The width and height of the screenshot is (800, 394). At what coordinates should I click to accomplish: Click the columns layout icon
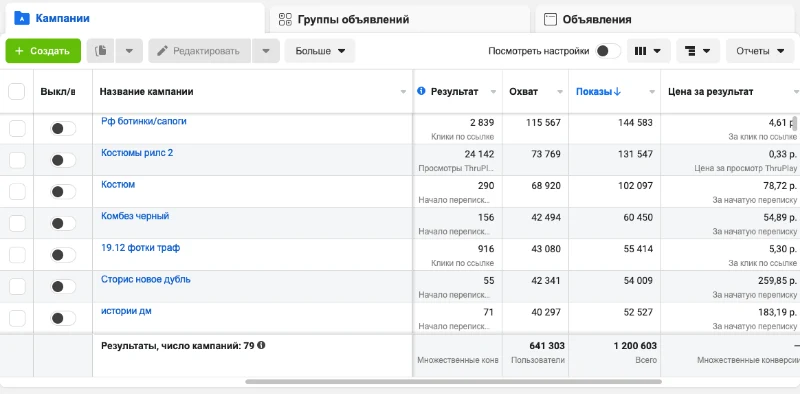(x=640, y=51)
